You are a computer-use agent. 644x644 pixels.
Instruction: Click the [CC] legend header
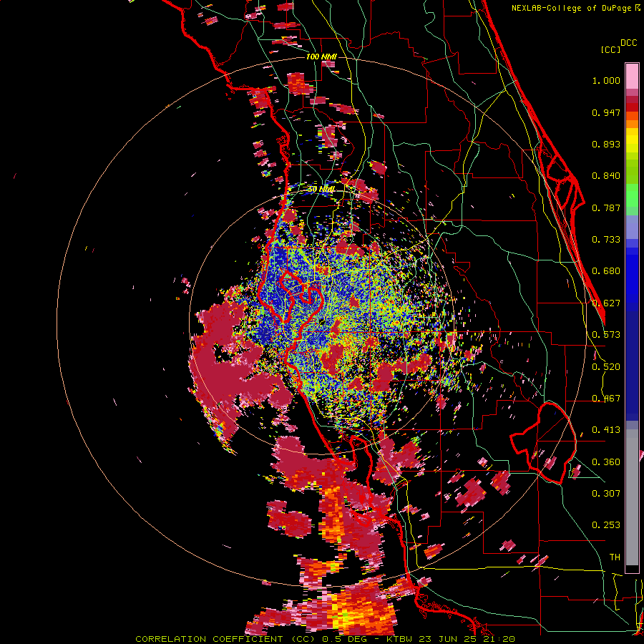(x=610, y=49)
